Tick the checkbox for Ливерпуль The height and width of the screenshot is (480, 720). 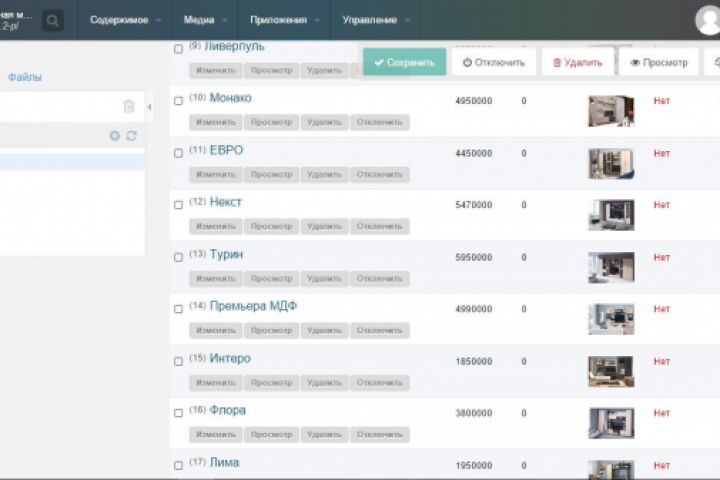[x=179, y=49]
